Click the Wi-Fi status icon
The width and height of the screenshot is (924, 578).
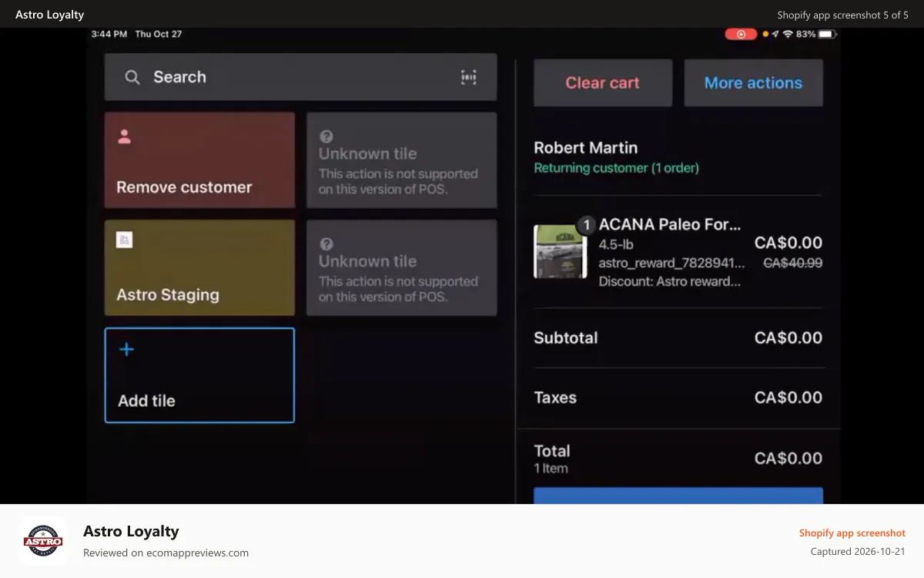[788, 34]
